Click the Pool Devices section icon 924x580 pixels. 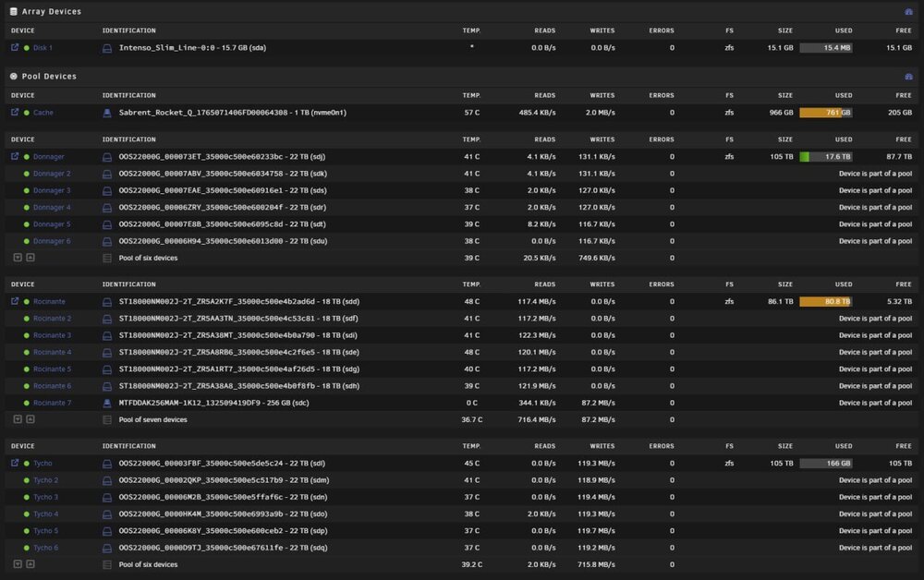pyautogui.click(x=14, y=77)
